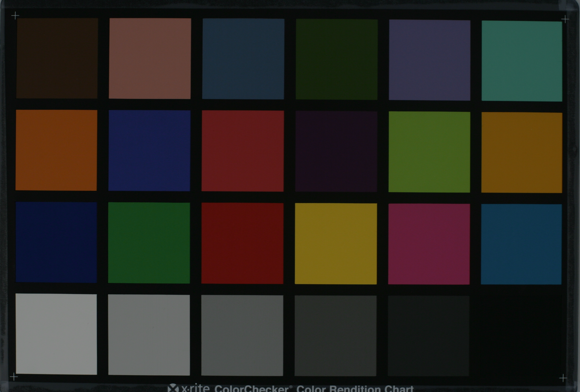Pick the teal bluish-green patch
The image size is (580, 392).
click(x=522, y=61)
